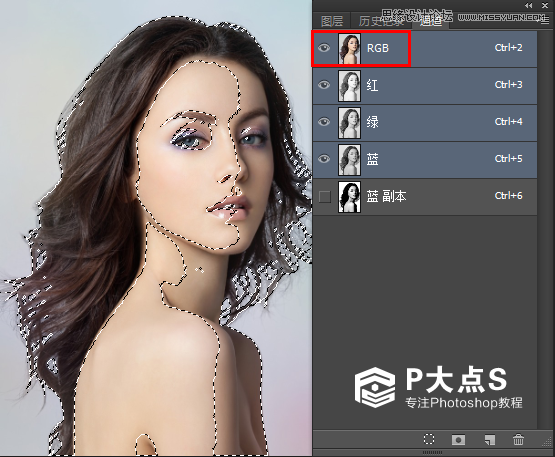
Task: Click the RGB channel thumbnail
Action: 349,49
